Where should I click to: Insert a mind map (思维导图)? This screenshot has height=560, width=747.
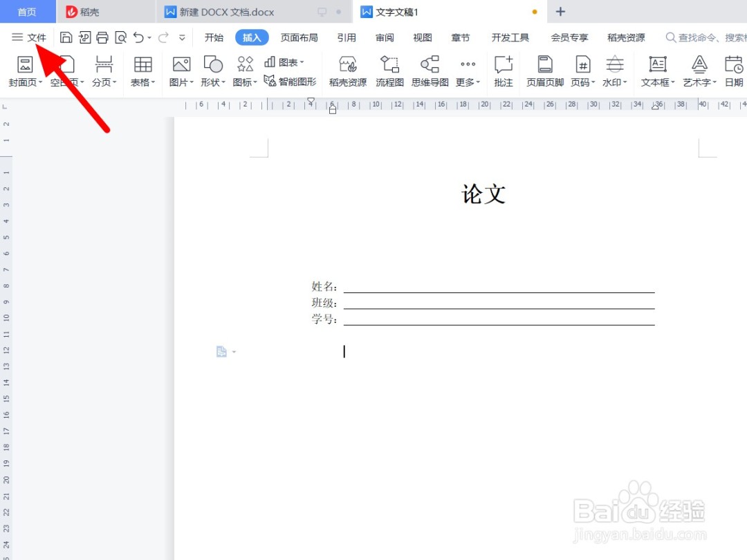click(x=430, y=71)
